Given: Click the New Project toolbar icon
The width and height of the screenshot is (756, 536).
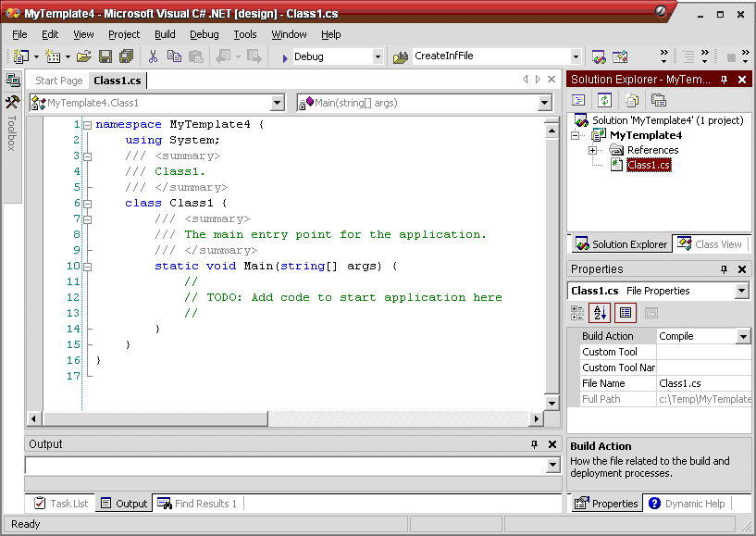Looking at the screenshot, I should click(20, 56).
